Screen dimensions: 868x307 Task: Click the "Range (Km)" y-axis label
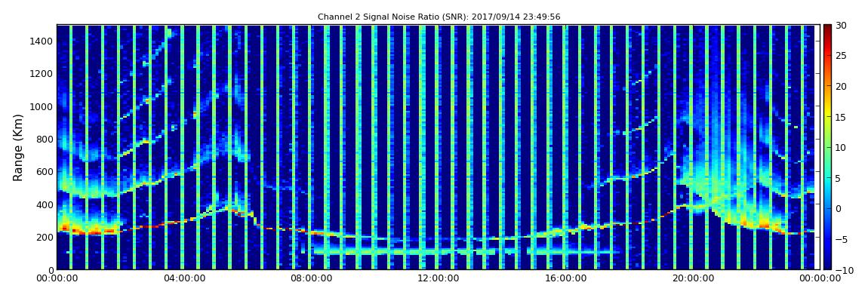[17, 147]
